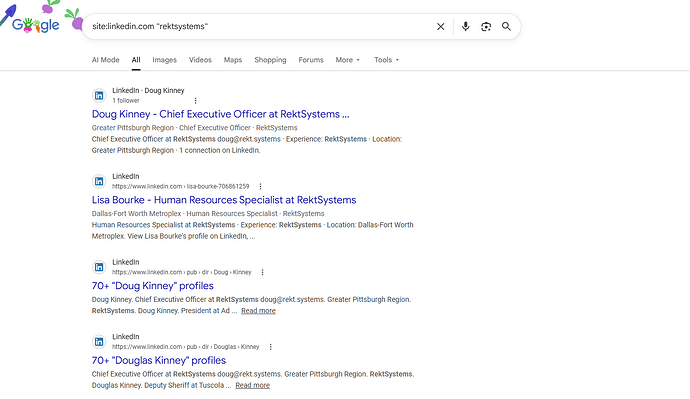Image resolution: width=690 pixels, height=399 pixels.
Task: Click "Greater Pittsburgh Region · Chief Executive Officer" line
Action: 195,128
